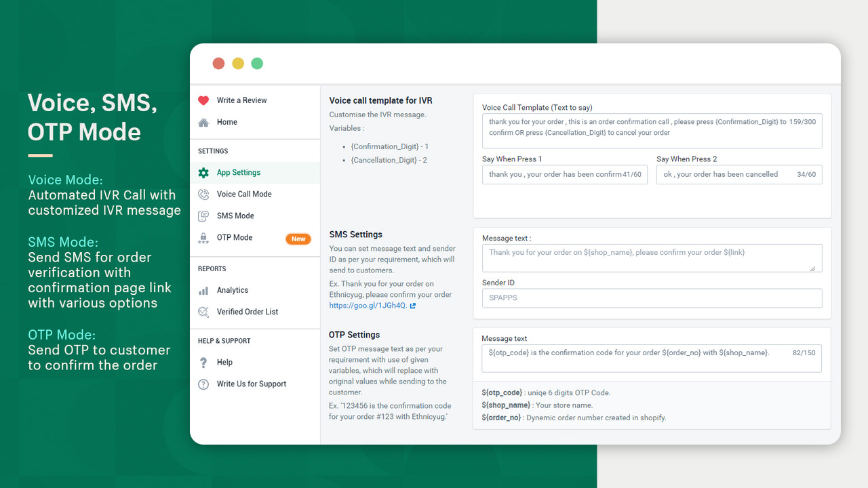
Task: Click the circled question Support icon
Action: [x=203, y=384]
